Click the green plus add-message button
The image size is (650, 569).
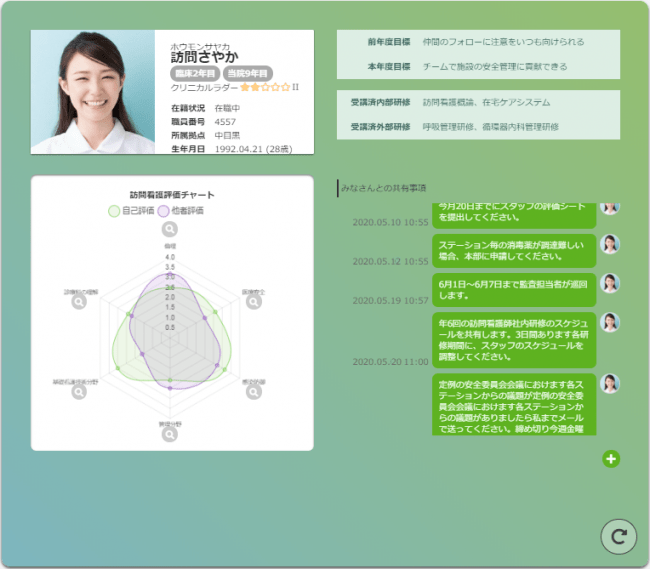(611, 459)
